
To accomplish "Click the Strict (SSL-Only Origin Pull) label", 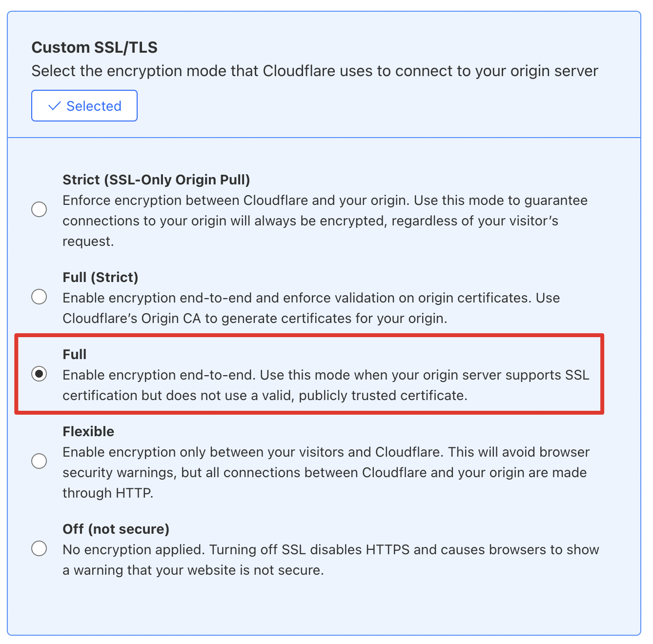I will (156, 180).
